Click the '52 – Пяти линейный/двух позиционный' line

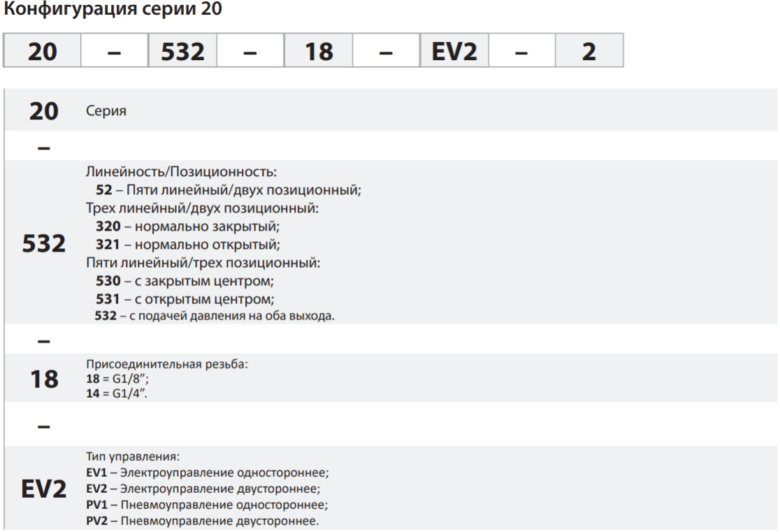228,189
